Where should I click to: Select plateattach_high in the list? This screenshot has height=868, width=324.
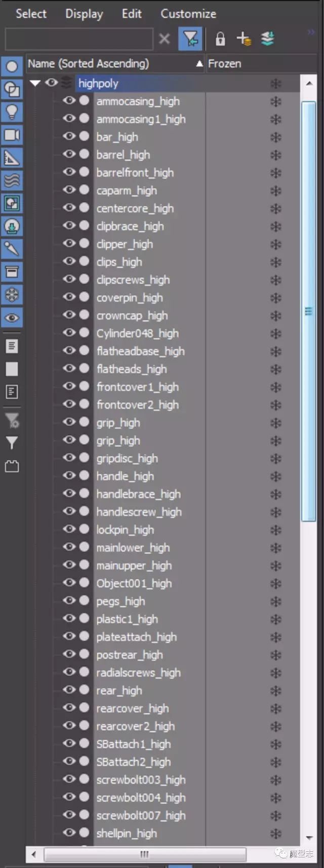coord(137,637)
